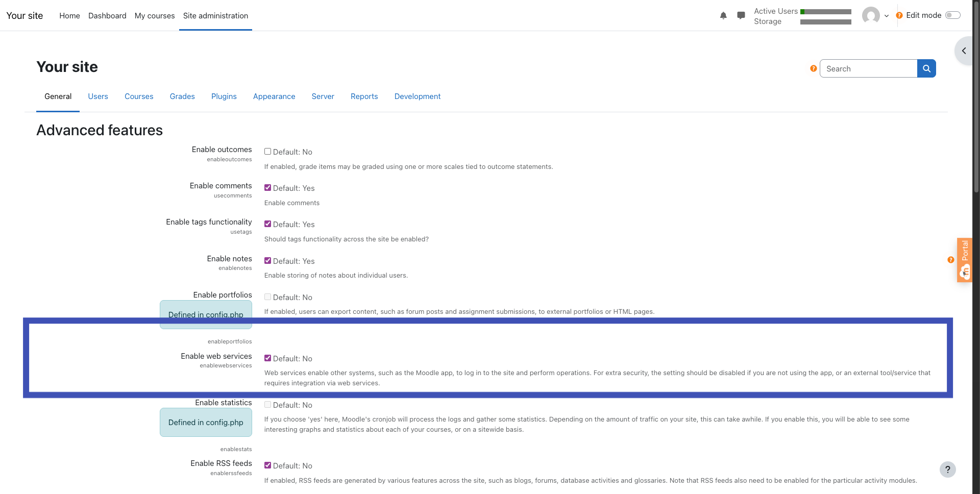980x494 pixels.
Task: Enable the outcomes checkbox
Action: [x=267, y=152]
